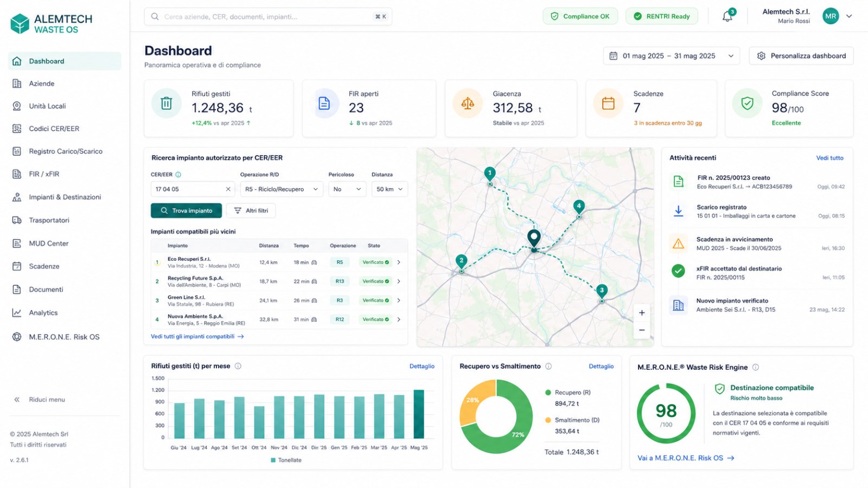The width and height of the screenshot is (868, 488).
Task: Expand the Eco Recuperi S.r.l. row chevron
Action: (399, 262)
